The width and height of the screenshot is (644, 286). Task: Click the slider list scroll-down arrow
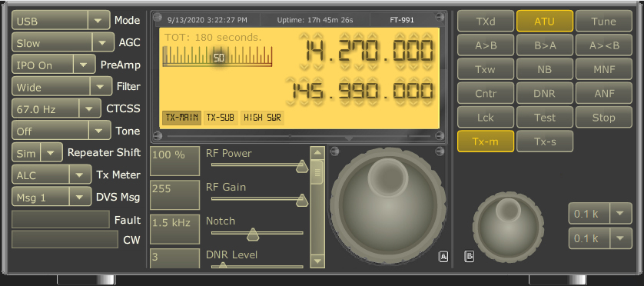[317, 261]
